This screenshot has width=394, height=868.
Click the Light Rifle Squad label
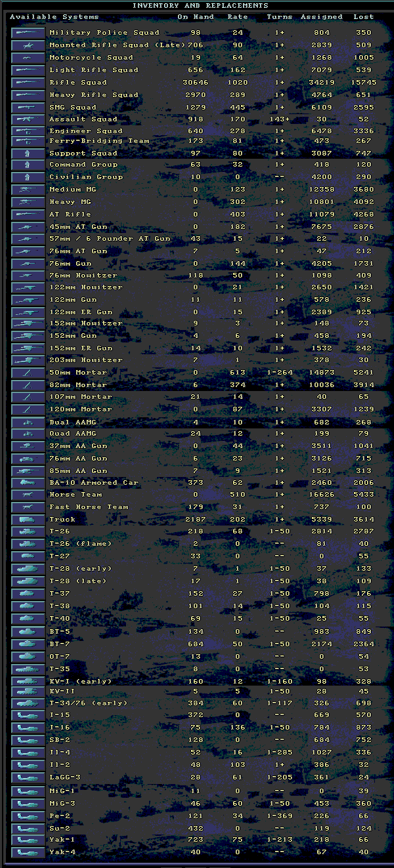click(x=94, y=70)
